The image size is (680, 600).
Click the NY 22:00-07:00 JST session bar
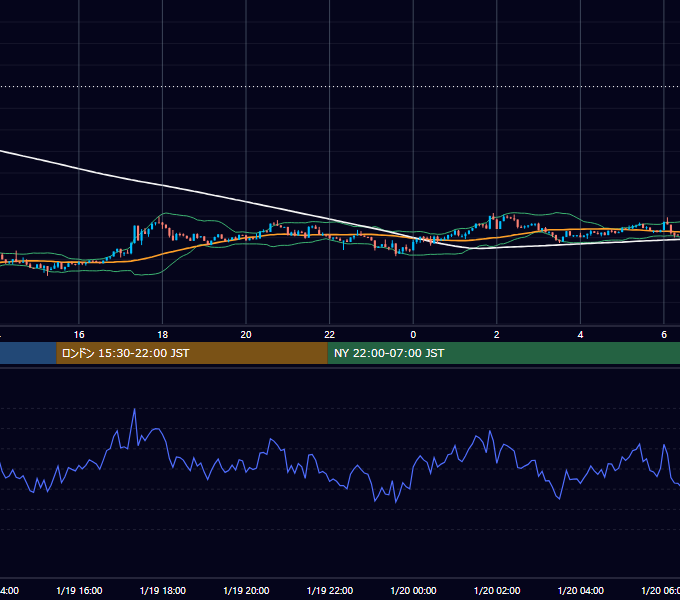pos(503,353)
